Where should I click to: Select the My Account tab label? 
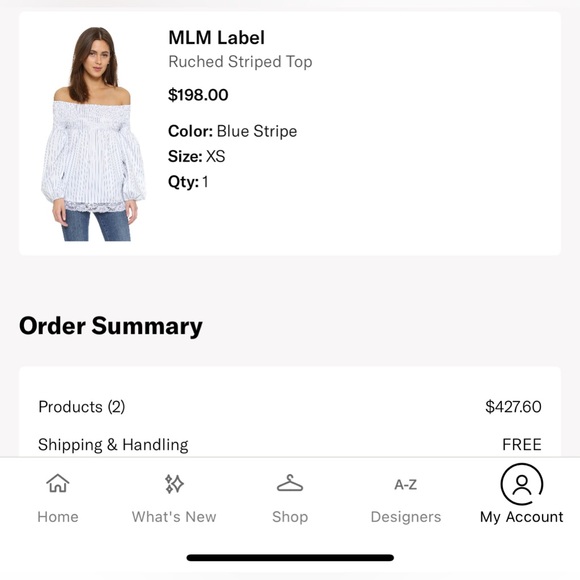pyautogui.click(x=522, y=517)
